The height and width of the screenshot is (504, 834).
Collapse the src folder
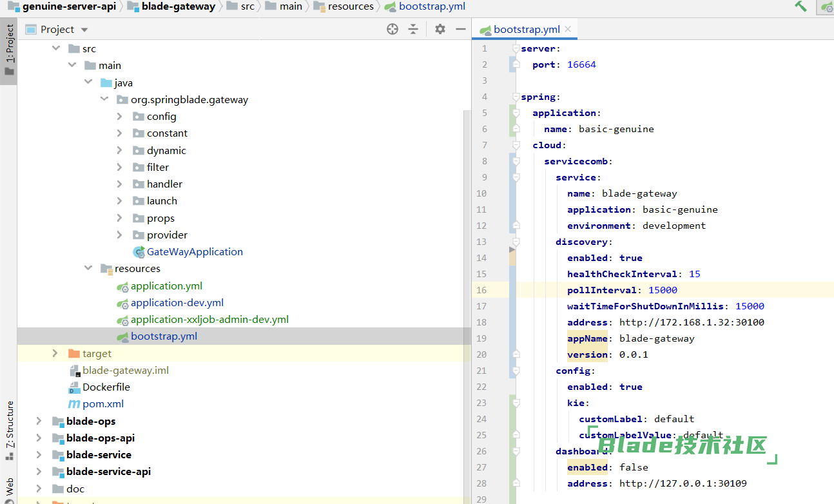(x=57, y=48)
